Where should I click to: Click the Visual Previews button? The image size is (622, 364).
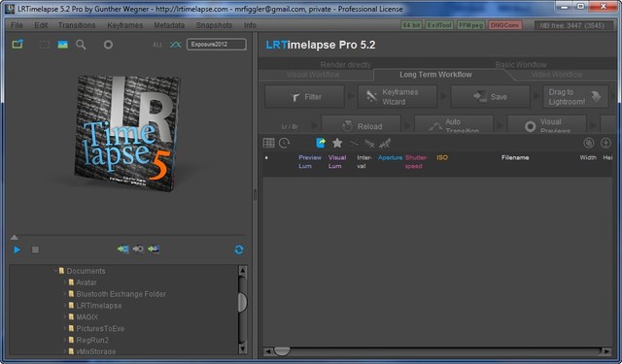click(547, 124)
